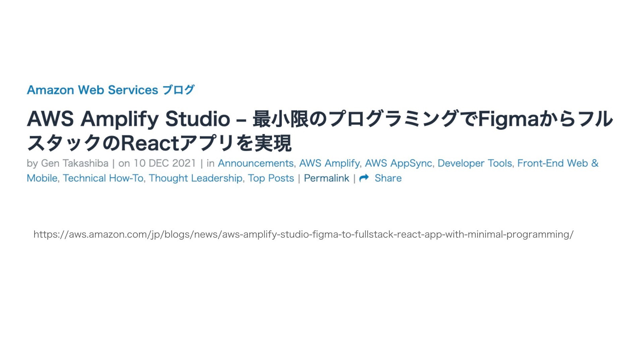Click the Figma word in the headline
This screenshot has width=644, height=362.
click(508, 119)
